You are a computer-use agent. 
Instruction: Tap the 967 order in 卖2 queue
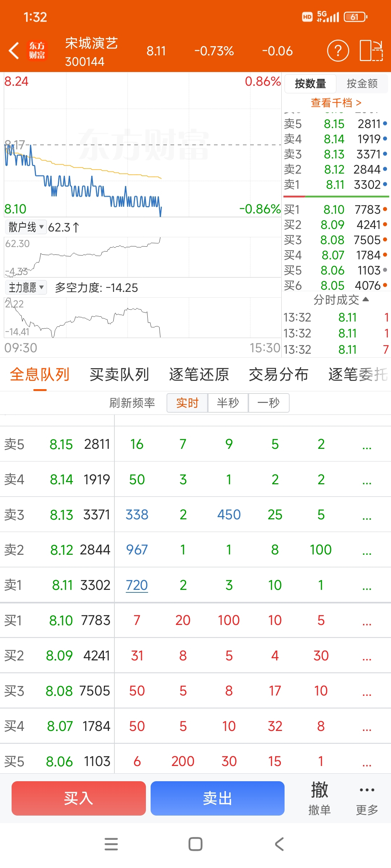(x=137, y=550)
